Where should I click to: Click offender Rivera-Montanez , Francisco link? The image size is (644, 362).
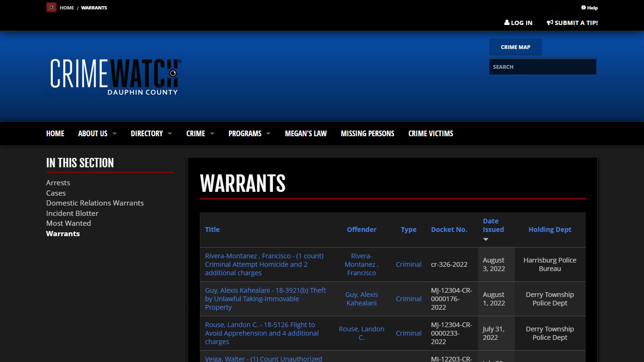(362, 264)
